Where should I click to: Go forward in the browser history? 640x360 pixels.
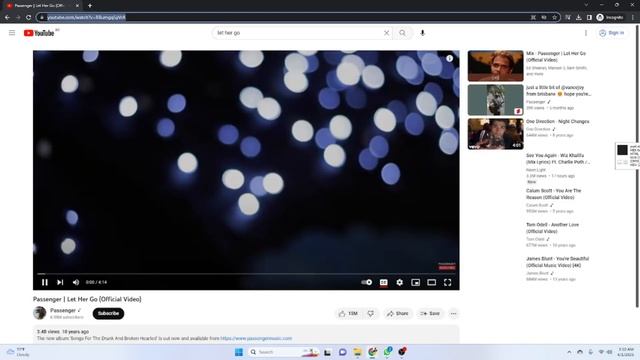[x=18, y=17]
